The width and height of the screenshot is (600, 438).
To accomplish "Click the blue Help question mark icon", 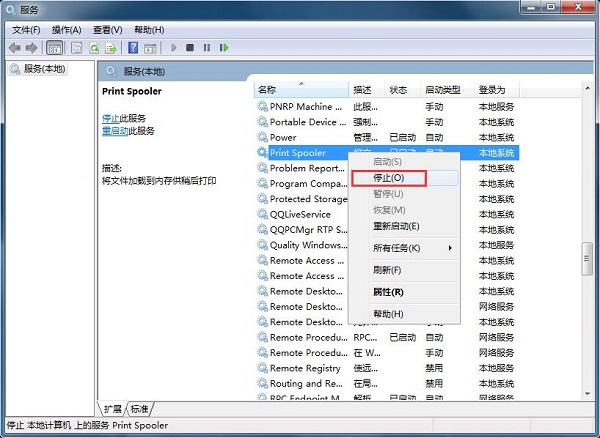I will tap(133, 48).
